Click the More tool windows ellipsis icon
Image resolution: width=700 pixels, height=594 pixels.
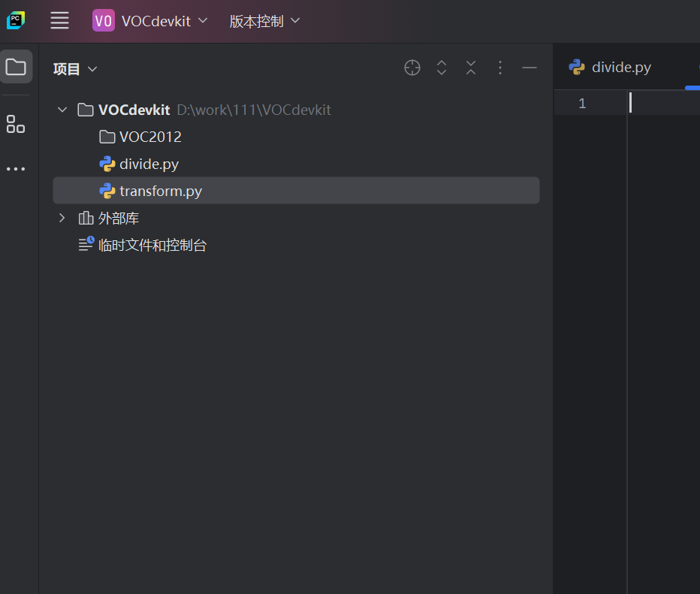(x=16, y=168)
